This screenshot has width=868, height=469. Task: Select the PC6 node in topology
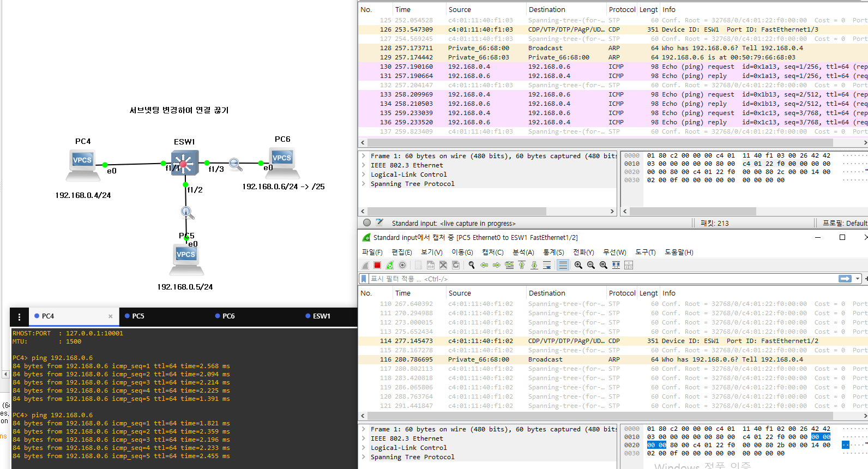(x=282, y=163)
